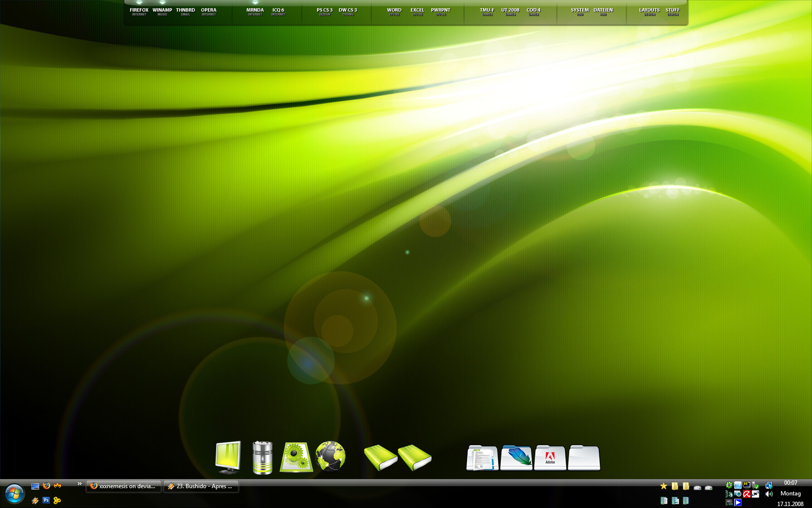Open the globe network dock icon
This screenshot has width=812, height=508.
pyautogui.click(x=331, y=456)
